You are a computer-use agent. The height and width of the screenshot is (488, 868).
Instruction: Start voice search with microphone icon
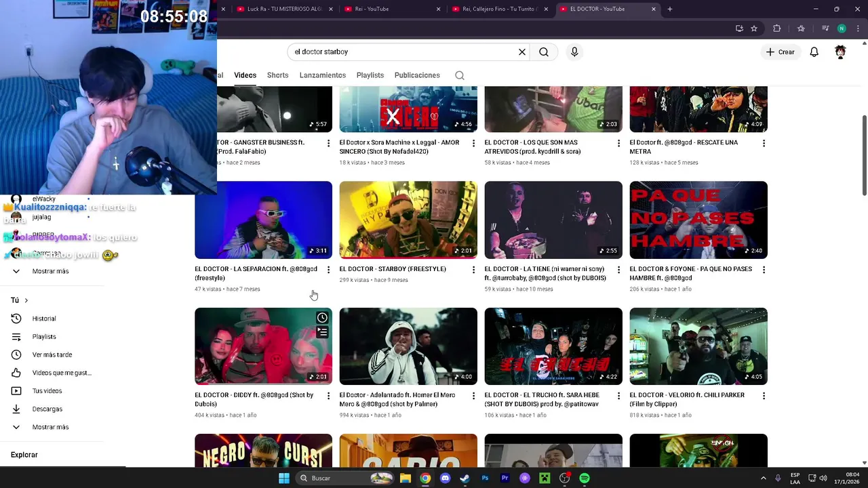click(574, 52)
